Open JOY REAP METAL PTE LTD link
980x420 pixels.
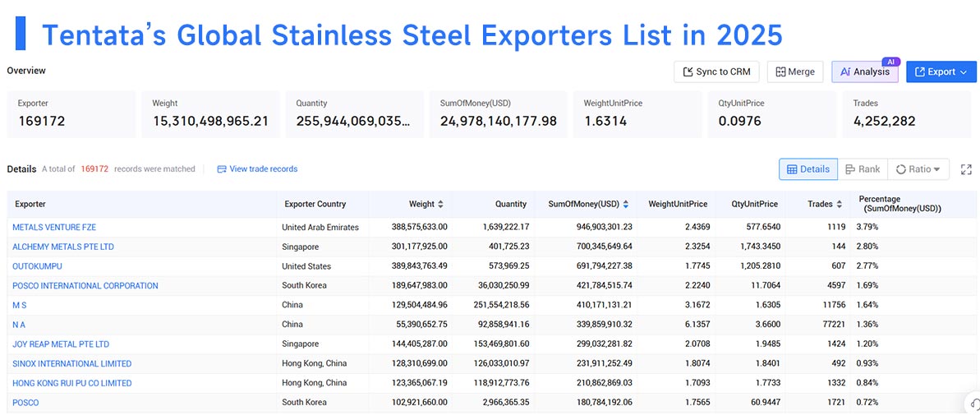click(x=61, y=344)
